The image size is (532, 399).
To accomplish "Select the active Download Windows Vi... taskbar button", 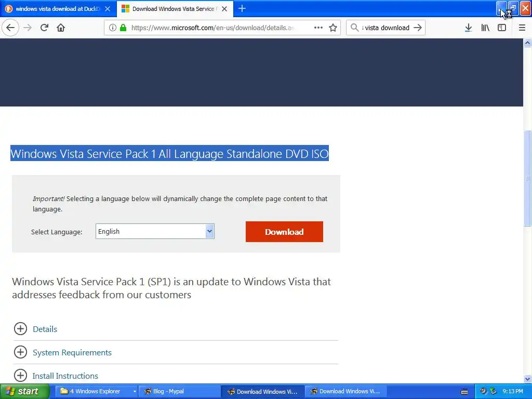I will [x=262, y=391].
